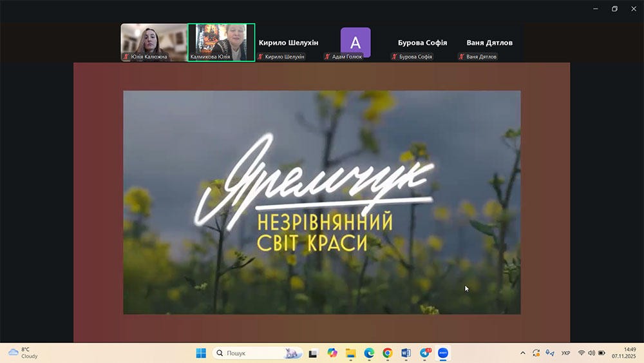Open Telegram from the taskbar
This screenshot has height=363, width=644.
click(x=425, y=353)
